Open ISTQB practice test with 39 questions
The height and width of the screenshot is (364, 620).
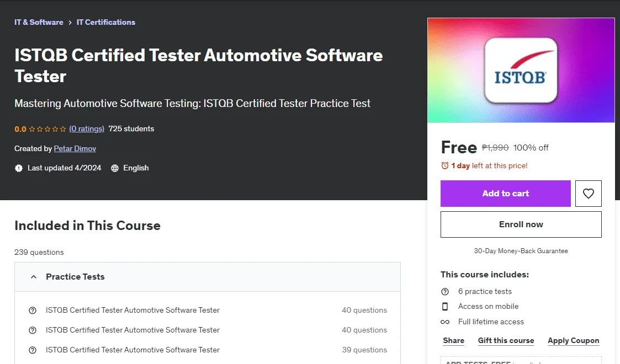(133, 350)
